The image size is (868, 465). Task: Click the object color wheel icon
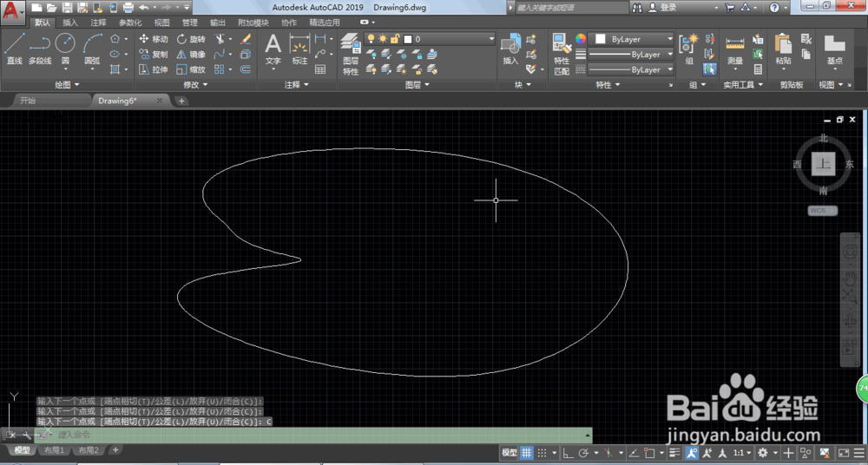coord(580,39)
